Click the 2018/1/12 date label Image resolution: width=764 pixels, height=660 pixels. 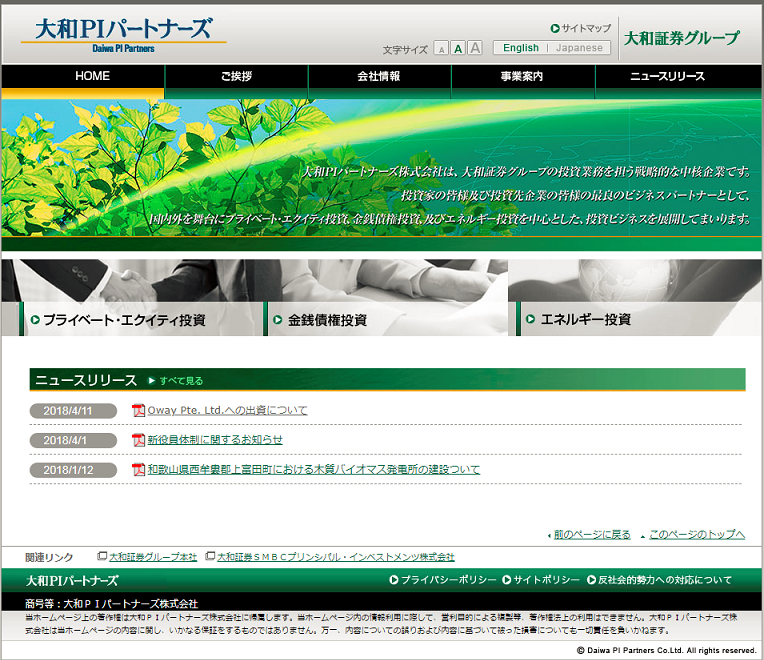point(73,470)
